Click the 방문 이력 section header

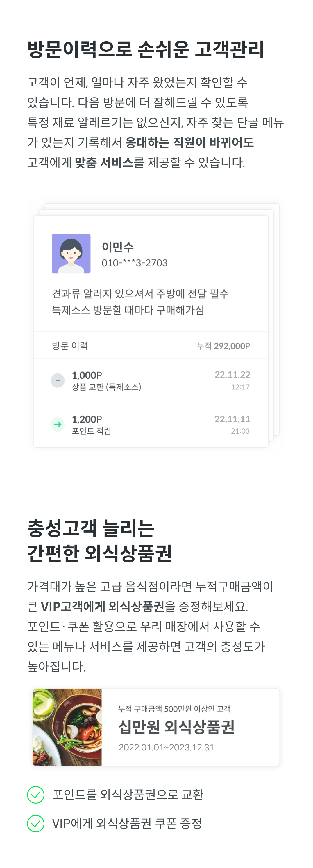point(70,346)
